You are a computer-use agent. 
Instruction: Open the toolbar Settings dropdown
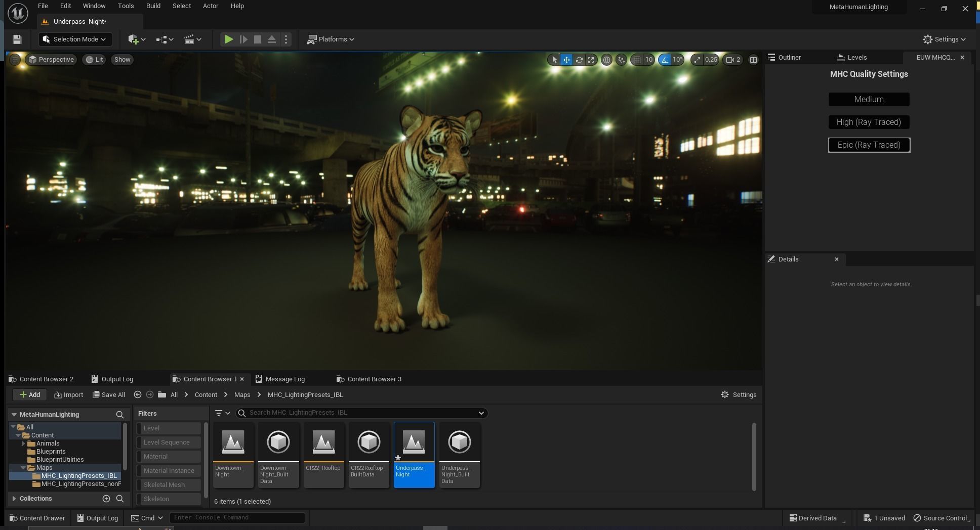coord(944,39)
